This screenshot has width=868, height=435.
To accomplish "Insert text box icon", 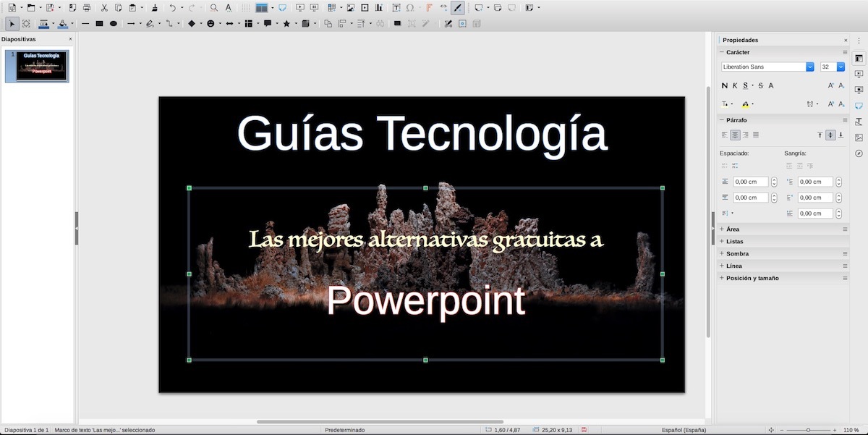I will tap(396, 8).
